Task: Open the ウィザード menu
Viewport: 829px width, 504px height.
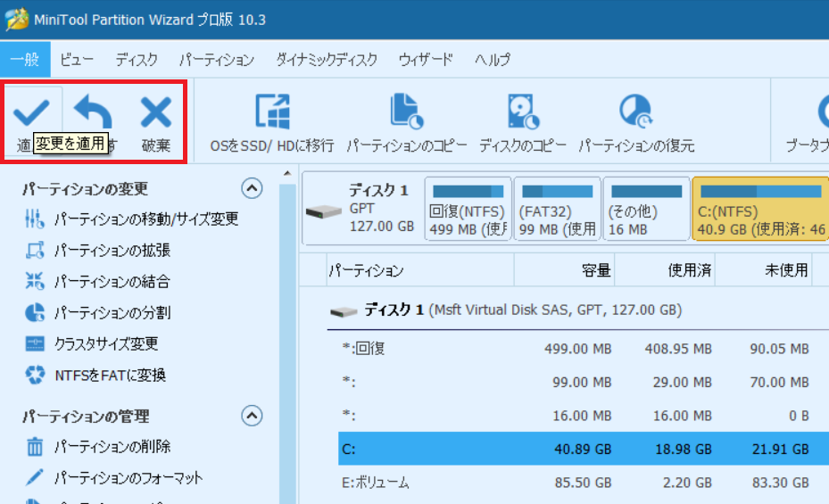Action: click(426, 59)
